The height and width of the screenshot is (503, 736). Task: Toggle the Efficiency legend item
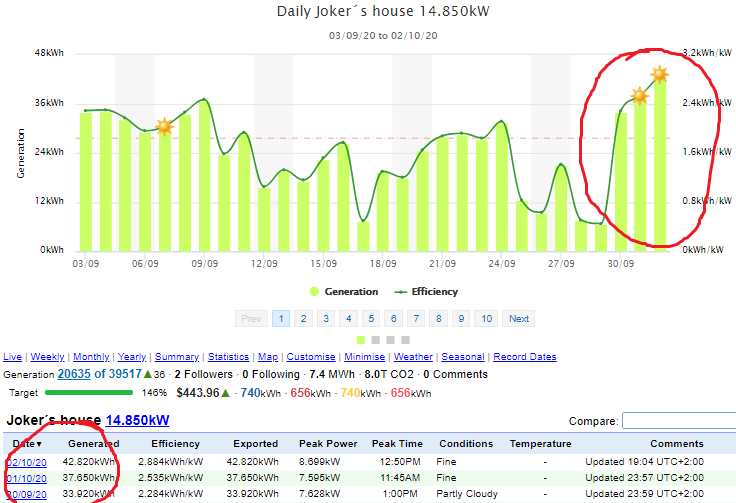(x=426, y=291)
